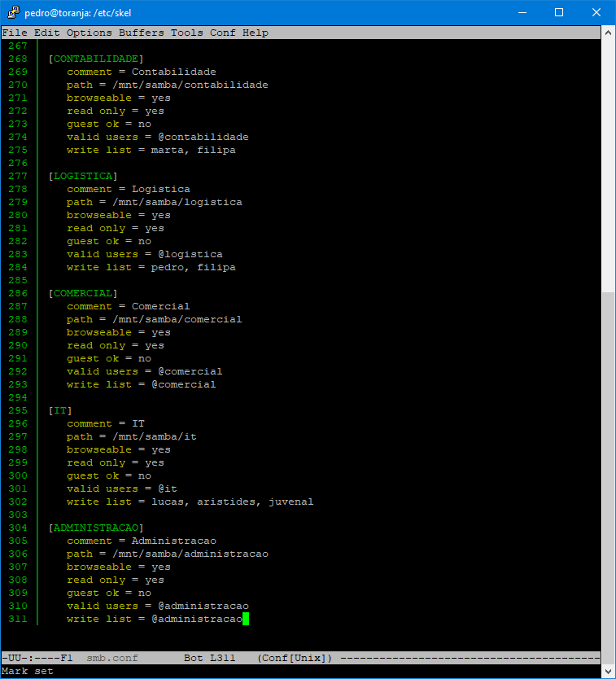Viewport: 616px width, 679px height.
Task: Click the vertical scrollbar thumb
Action: pos(608,472)
